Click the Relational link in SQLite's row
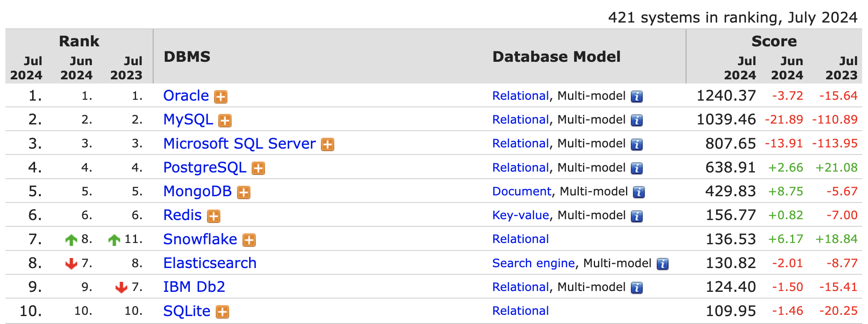Screen dimensions: 868x324 tap(520, 311)
